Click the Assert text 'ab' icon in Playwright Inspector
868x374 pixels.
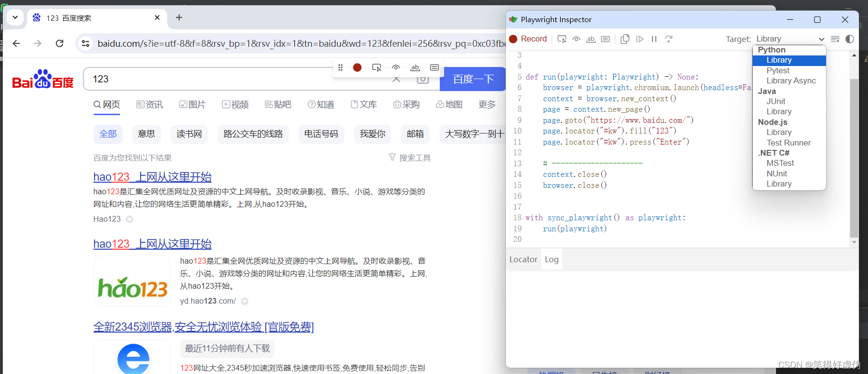click(x=591, y=39)
